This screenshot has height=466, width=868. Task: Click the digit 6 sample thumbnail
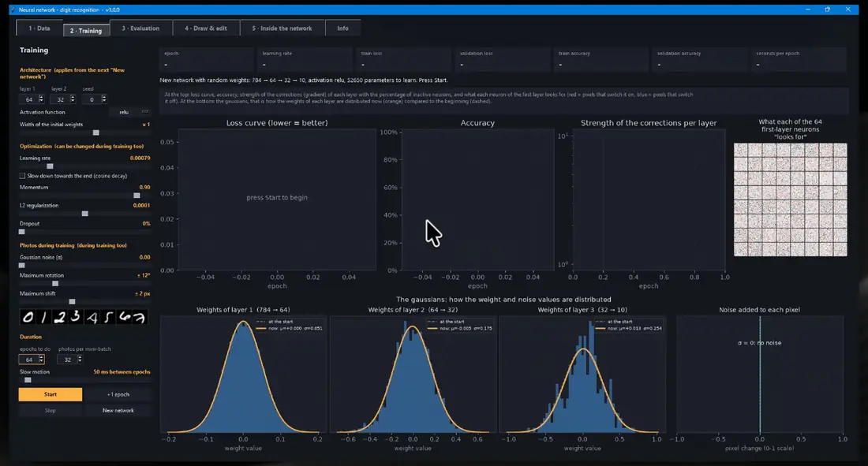click(x=124, y=316)
